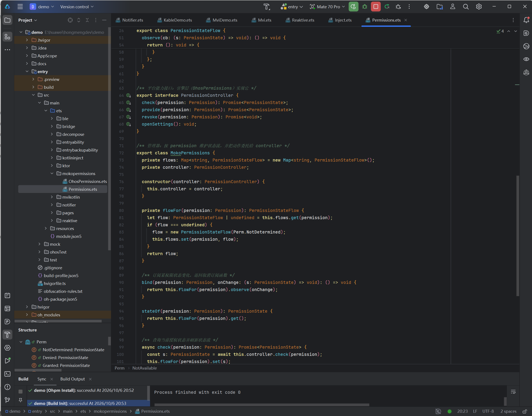The width and height of the screenshot is (532, 416).
Task: Collapse the mokopermissions folder
Action: (52, 174)
